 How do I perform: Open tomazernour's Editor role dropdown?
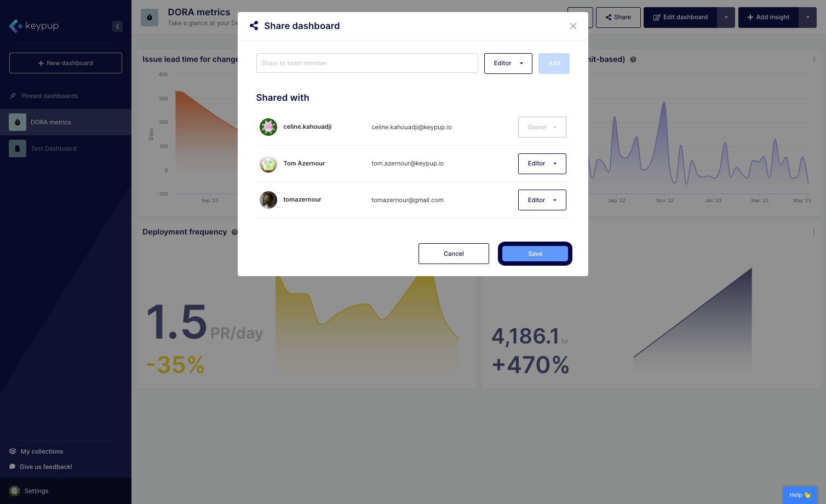pos(542,200)
